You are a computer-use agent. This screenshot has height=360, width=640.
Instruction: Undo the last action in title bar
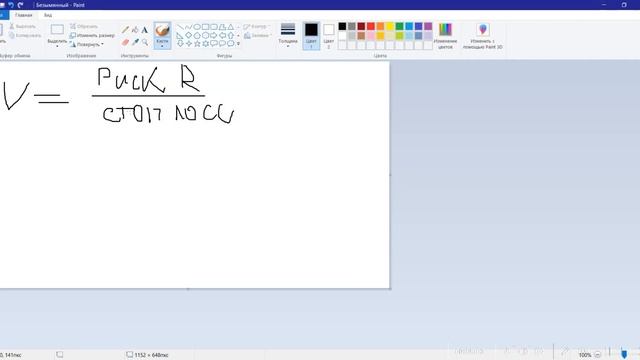click(x=11, y=5)
